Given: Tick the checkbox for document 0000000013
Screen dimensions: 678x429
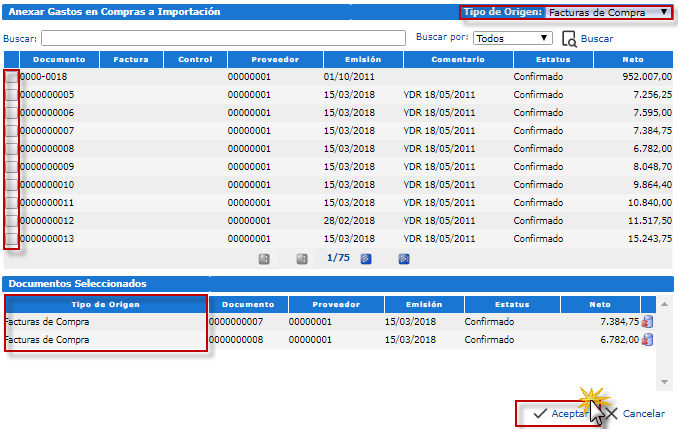Looking at the screenshot, I should click(11, 239).
